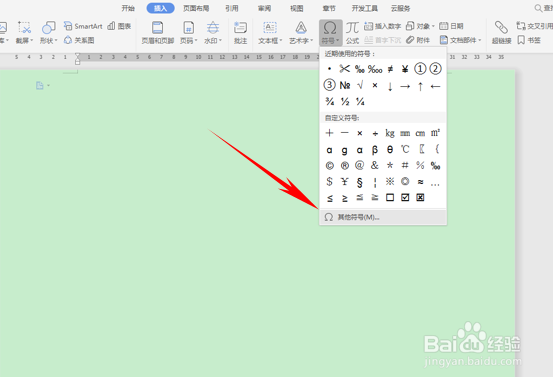Image resolution: width=553 pixels, height=381 pixels.
Task: Insert a 超链接 hyperlink
Action: [502, 32]
